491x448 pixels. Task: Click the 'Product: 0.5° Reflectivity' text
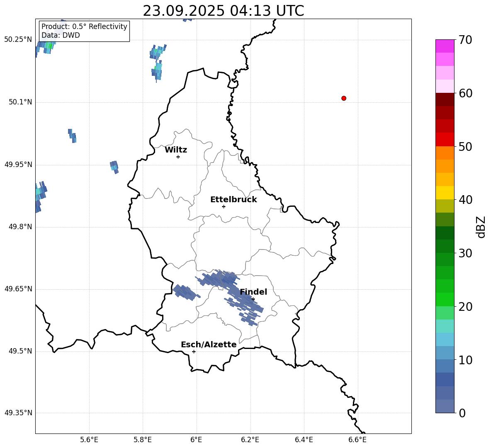84,27
